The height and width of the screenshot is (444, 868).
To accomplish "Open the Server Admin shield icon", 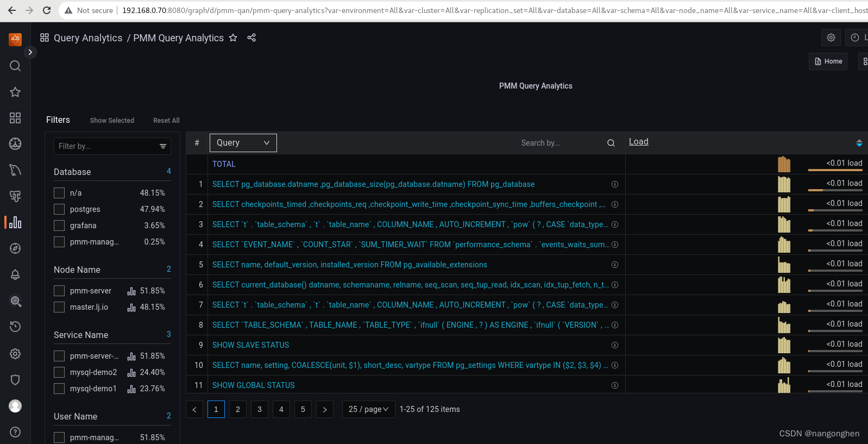I will click(x=15, y=380).
